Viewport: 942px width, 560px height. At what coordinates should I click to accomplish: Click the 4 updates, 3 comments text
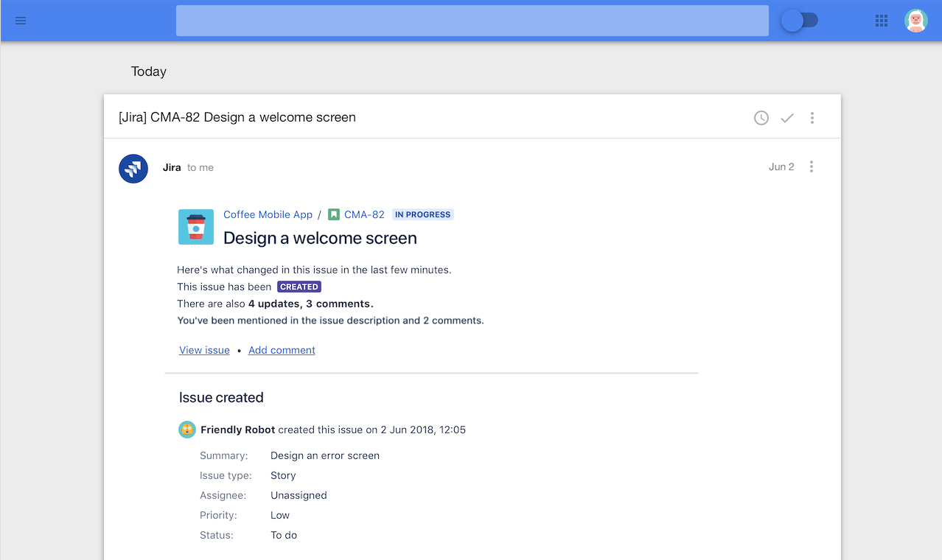[x=310, y=304]
